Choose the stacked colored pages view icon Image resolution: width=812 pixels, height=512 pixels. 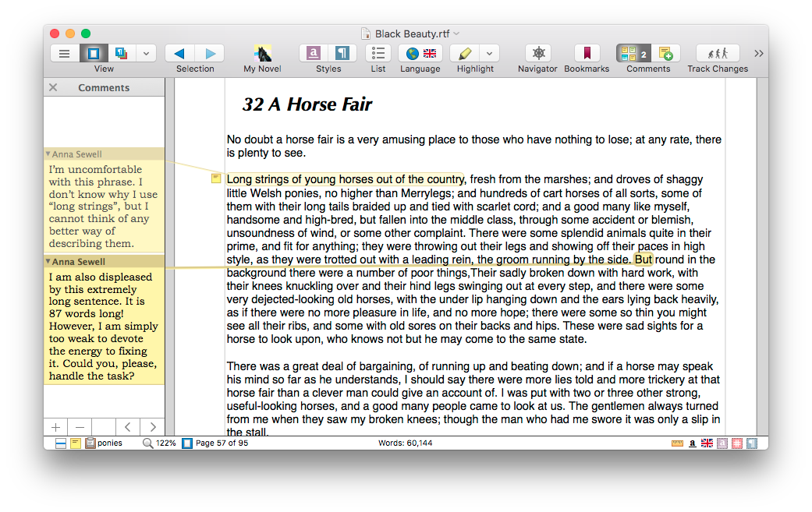coord(122,53)
